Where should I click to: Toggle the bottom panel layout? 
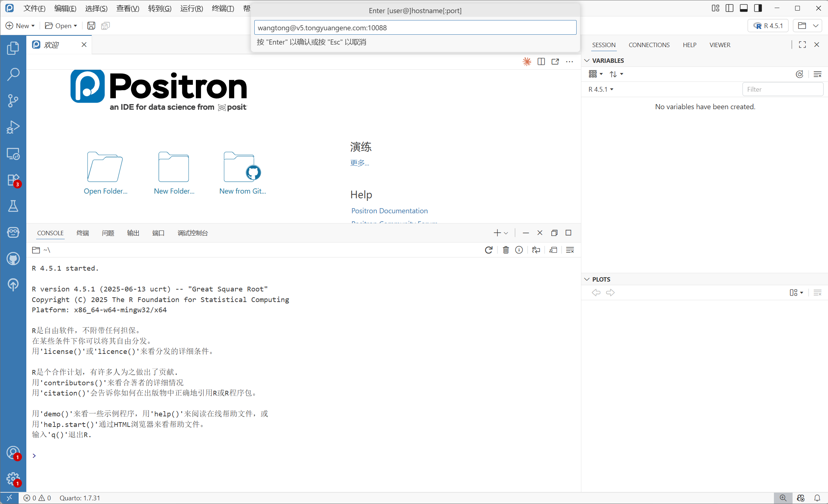(x=744, y=8)
